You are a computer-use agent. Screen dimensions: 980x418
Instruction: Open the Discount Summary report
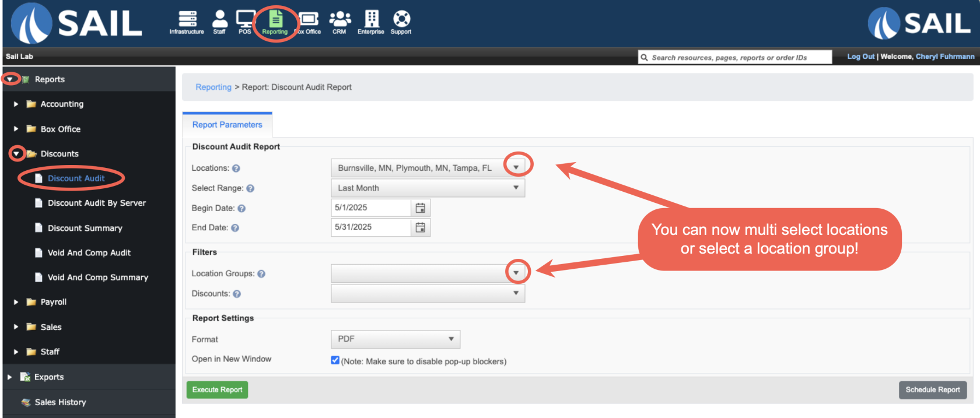tap(85, 228)
